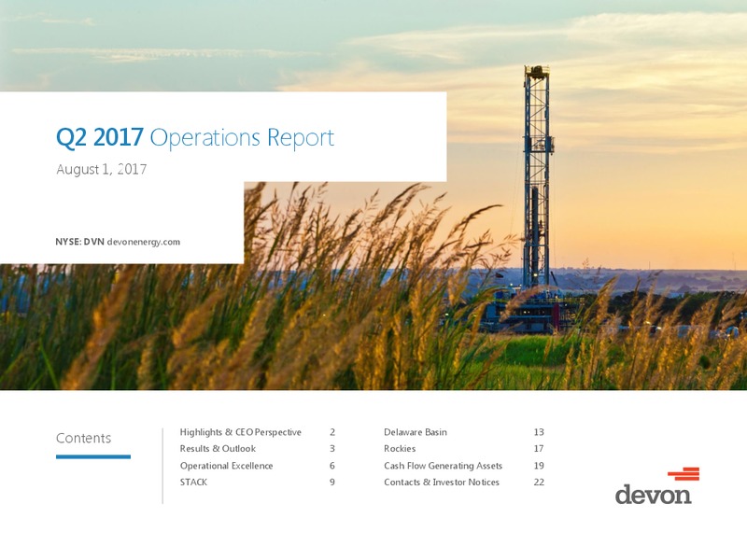Screen dimensions: 747x560
Task: Go to the 'Delaware Basin' section
Action: (x=416, y=432)
